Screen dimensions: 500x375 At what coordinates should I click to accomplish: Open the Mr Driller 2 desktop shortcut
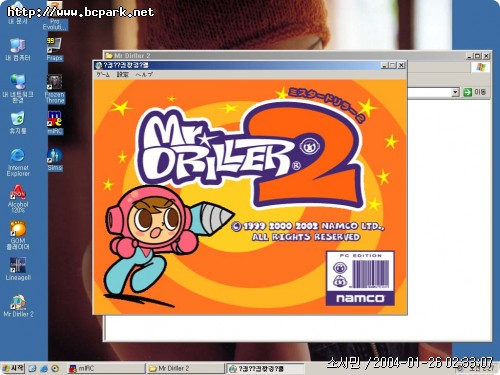click(18, 306)
